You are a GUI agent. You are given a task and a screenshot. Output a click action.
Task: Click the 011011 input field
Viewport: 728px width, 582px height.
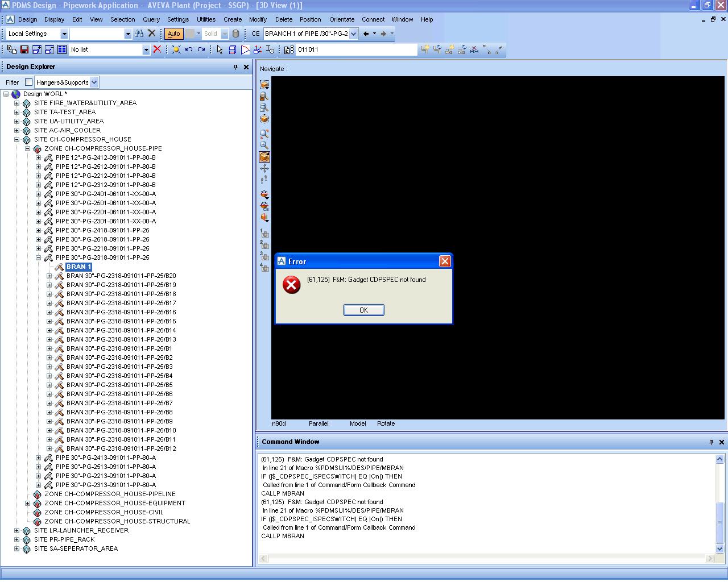[x=357, y=49]
